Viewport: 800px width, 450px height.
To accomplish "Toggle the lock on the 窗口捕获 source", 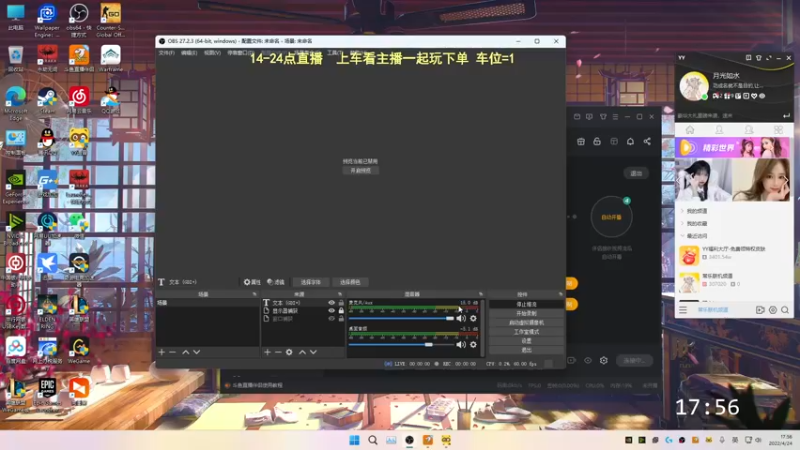I will [341, 318].
